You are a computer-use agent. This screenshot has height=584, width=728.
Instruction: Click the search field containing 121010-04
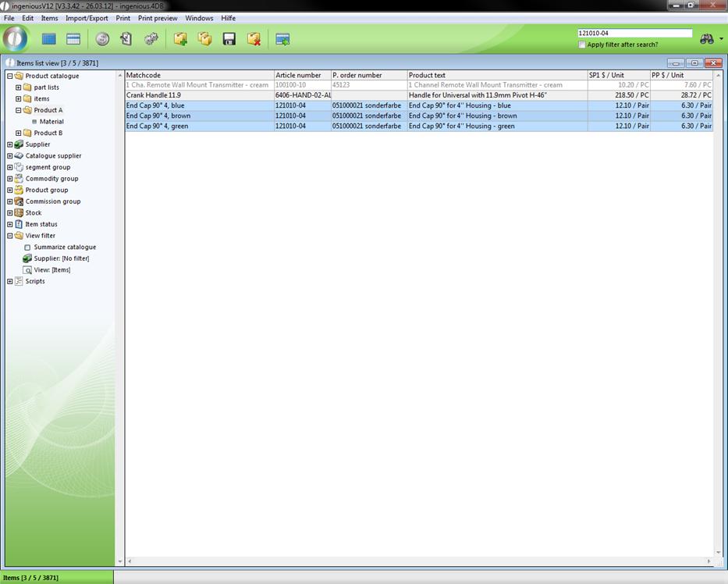pos(634,34)
